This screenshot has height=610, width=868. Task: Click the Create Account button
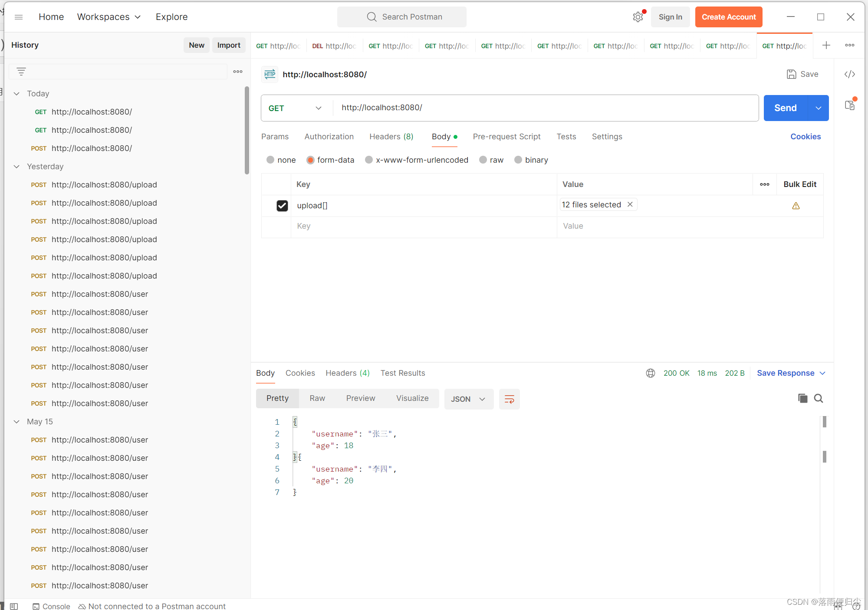coord(729,17)
